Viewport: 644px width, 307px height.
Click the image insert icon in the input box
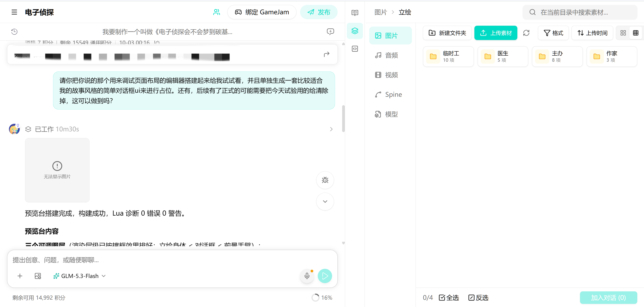click(38, 276)
